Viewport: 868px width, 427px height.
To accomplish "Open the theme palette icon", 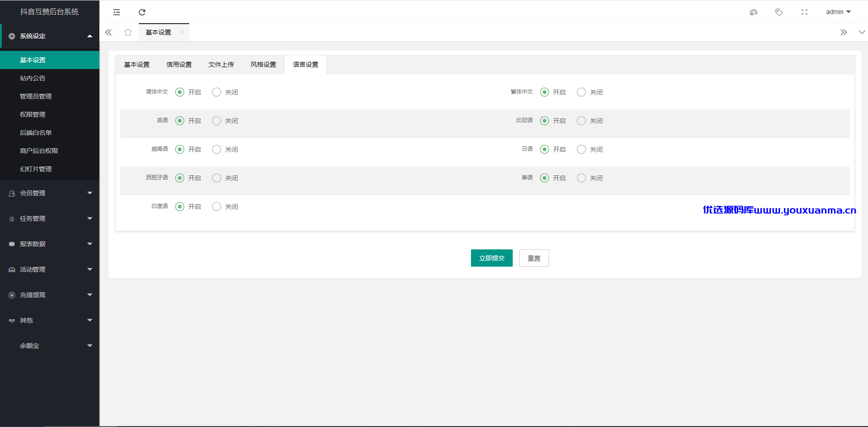I will 754,12.
